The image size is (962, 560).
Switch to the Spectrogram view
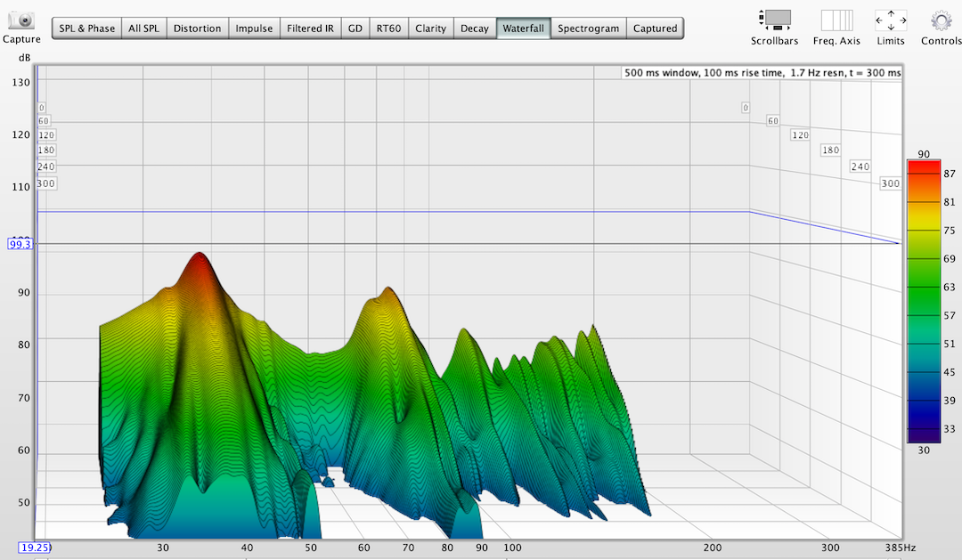pos(588,28)
